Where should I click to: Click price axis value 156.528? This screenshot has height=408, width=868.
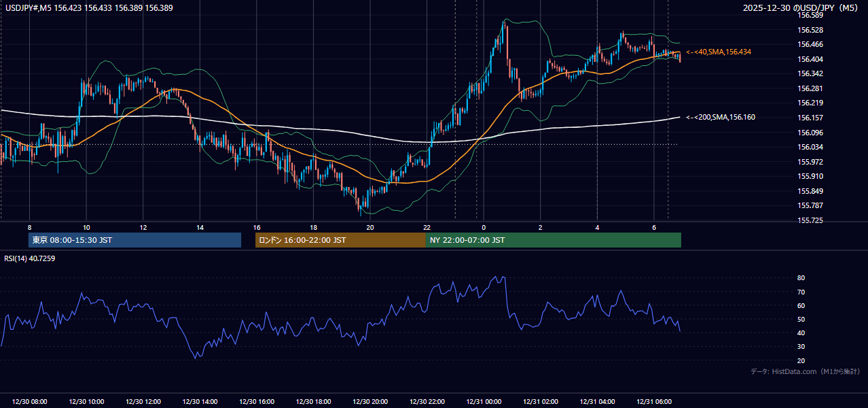point(810,30)
